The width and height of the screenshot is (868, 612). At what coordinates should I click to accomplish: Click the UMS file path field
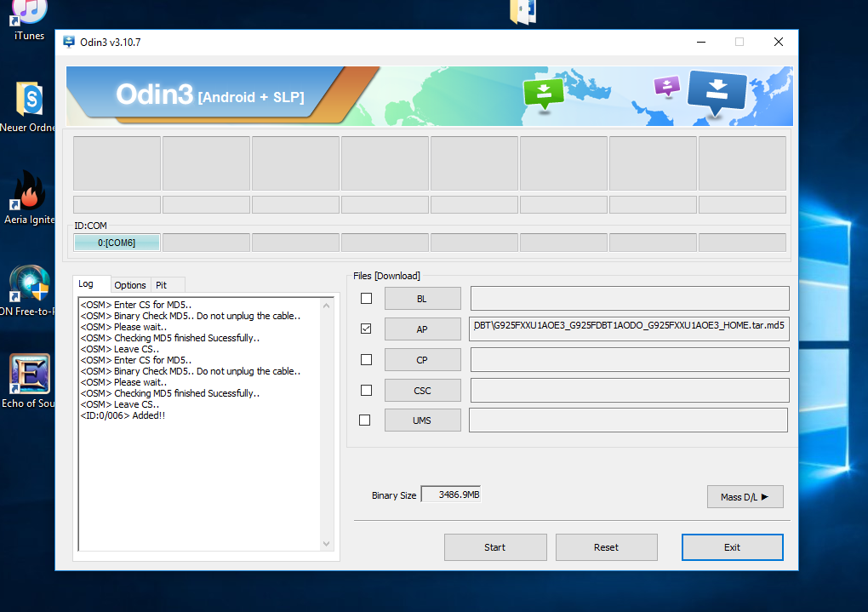[x=628, y=420]
